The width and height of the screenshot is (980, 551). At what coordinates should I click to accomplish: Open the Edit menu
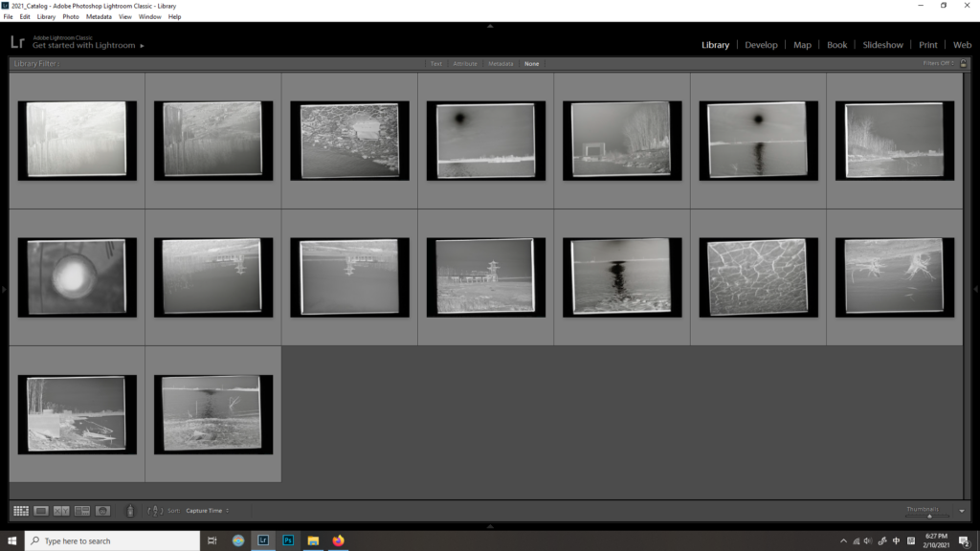pos(24,17)
